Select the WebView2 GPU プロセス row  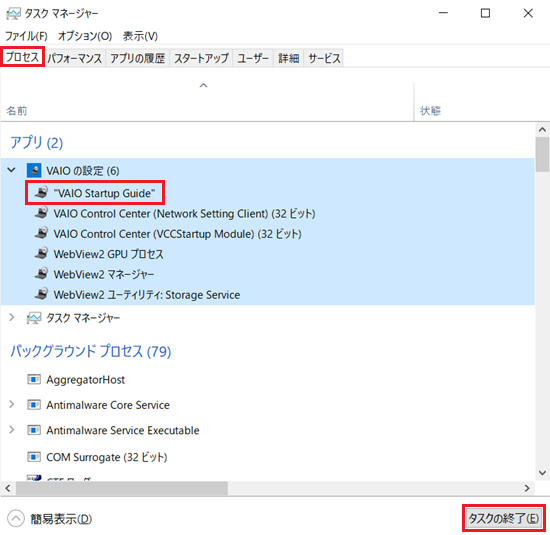(268, 254)
